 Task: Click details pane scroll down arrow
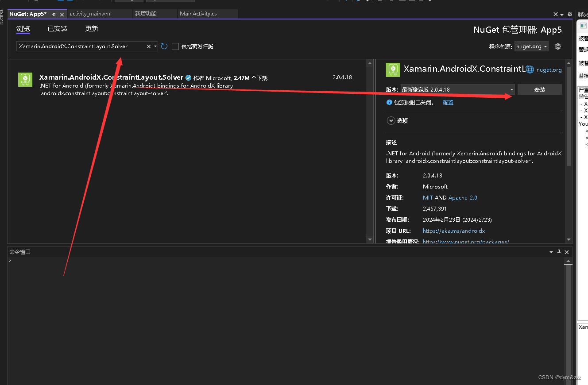tap(569, 240)
